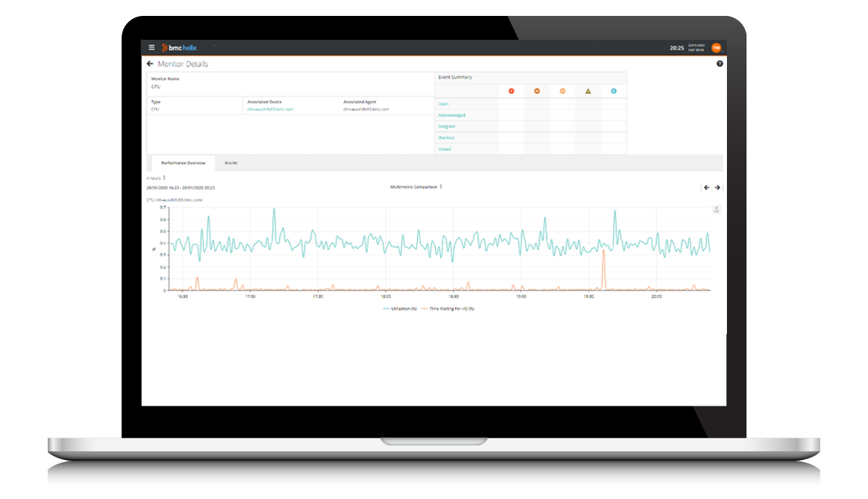868x499 pixels.
Task: Open the help question mark icon
Action: click(719, 64)
